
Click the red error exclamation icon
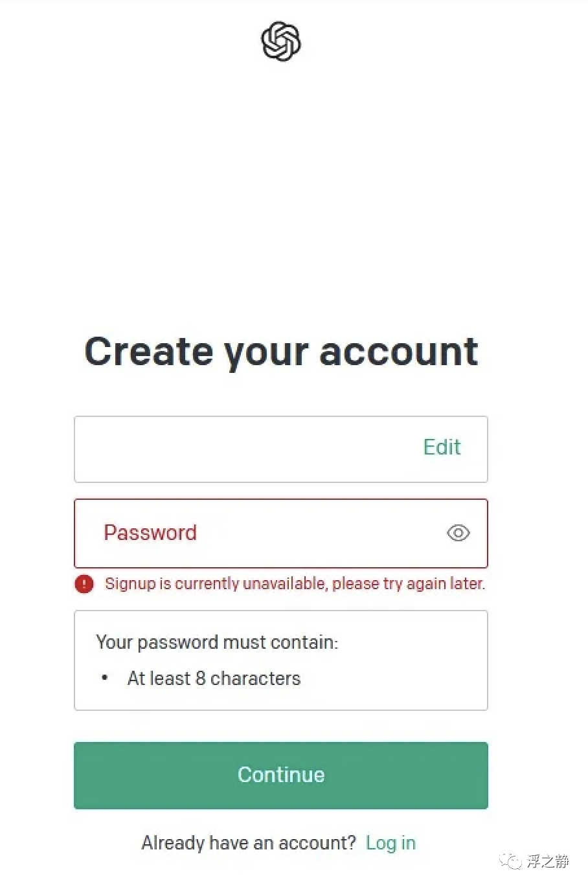pyautogui.click(x=84, y=584)
